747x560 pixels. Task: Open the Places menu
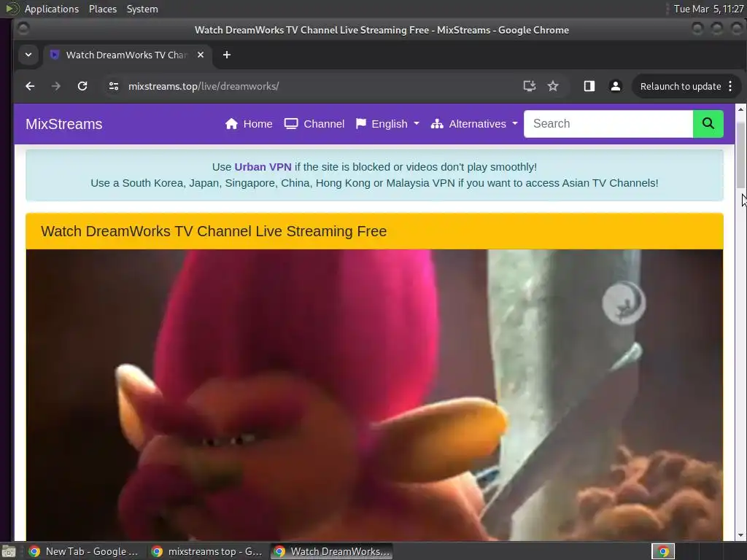tap(103, 9)
